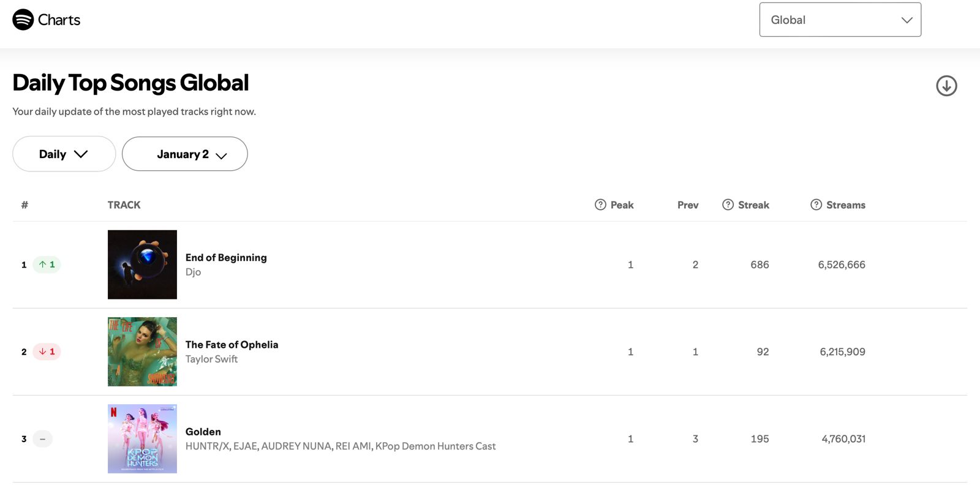This screenshot has height=485, width=980.
Task: Open End of Beginning album artwork
Action: [x=142, y=265]
